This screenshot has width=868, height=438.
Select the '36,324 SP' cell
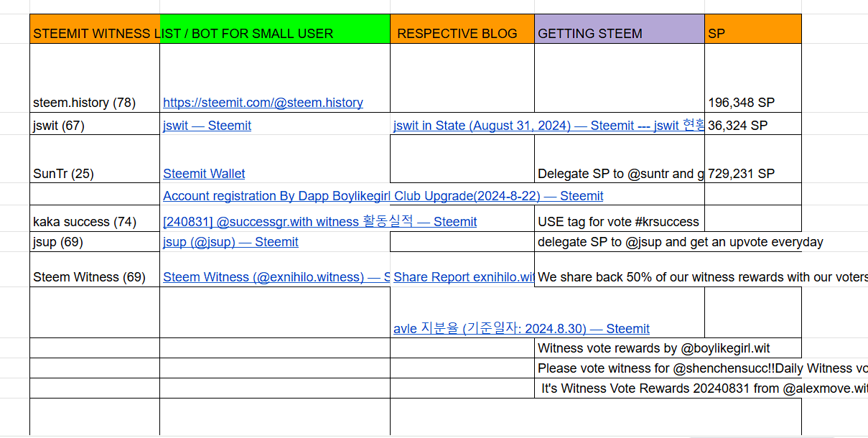tap(753, 124)
